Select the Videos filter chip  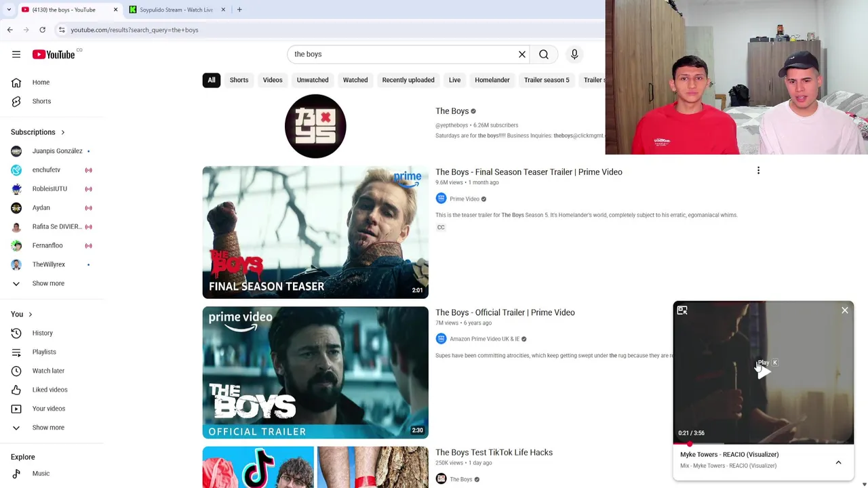(x=273, y=80)
